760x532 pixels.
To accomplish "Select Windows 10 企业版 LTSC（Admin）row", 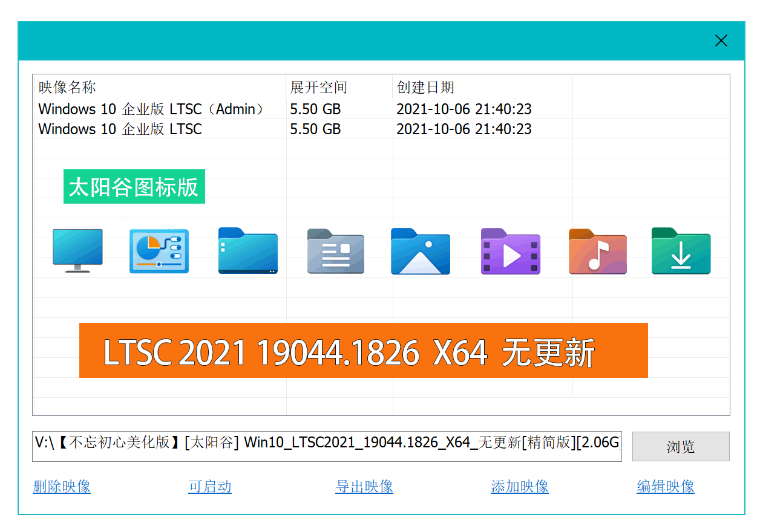I will [381, 109].
